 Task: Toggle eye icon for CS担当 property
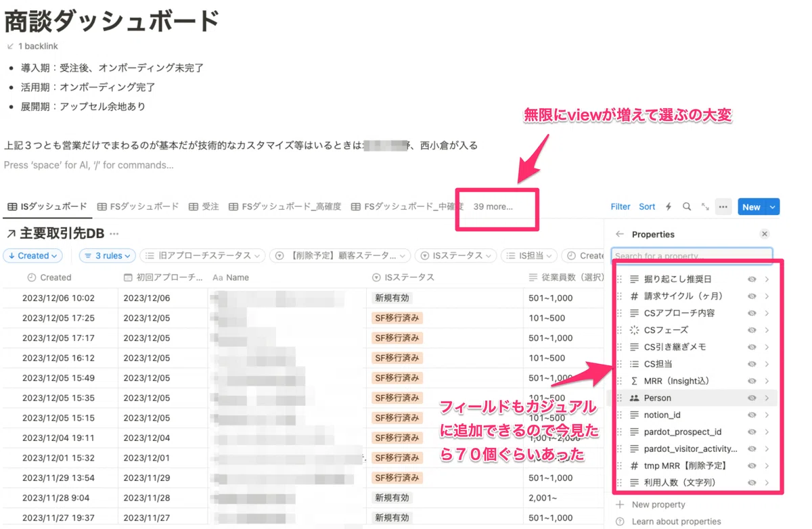(752, 364)
